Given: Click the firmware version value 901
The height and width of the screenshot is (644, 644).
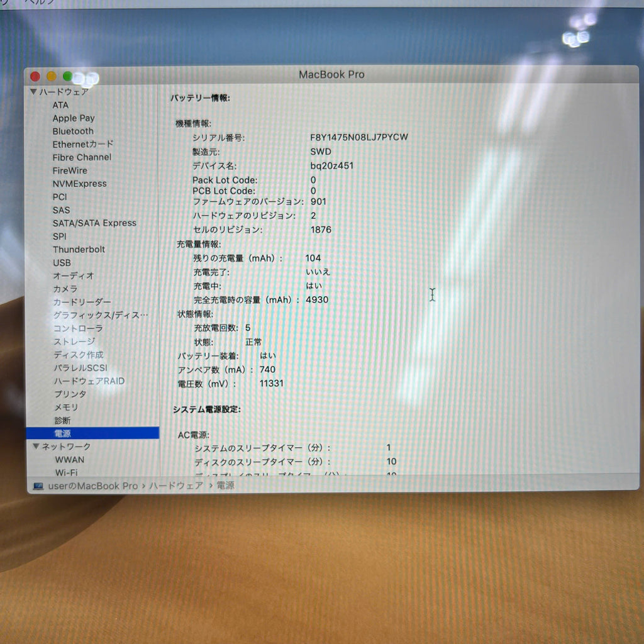Looking at the screenshot, I should tap(318, 202).
